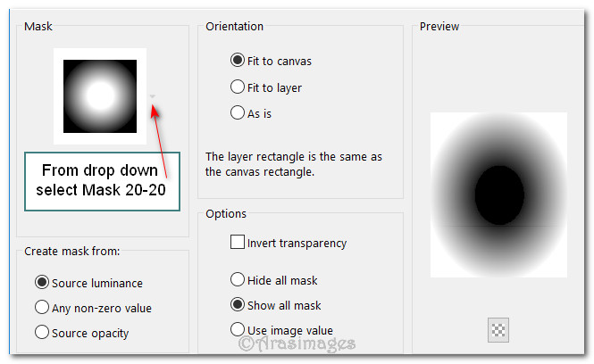The width and height of the screenshot is (594, 364).
Task: Select the As is orientation option
Action: (238, 112)
